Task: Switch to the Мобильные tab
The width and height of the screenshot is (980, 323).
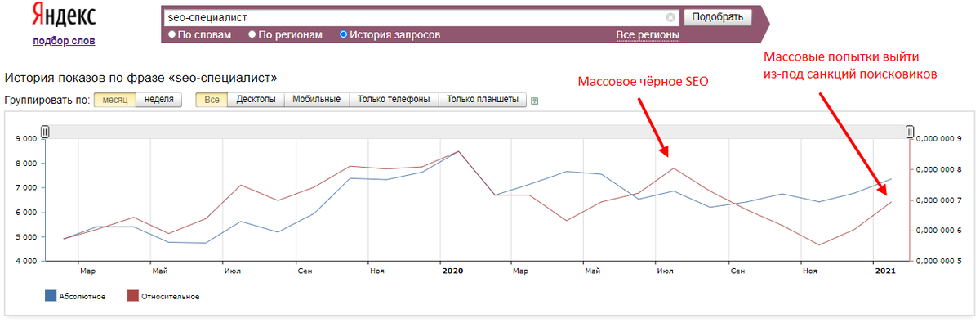Action: pyautogui.click(x=317, y=100)
